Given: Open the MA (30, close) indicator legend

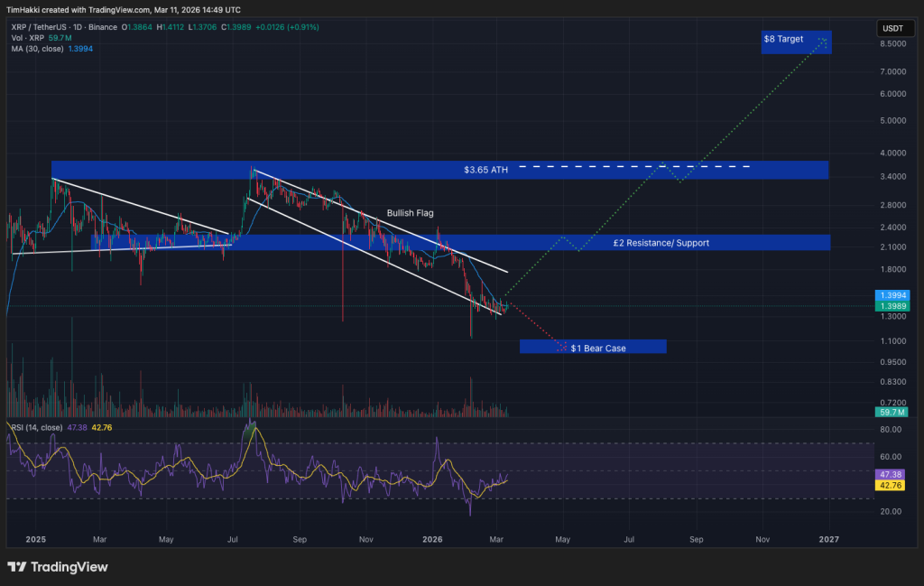Looking at the screenshot, I should [x=38, y=48].
